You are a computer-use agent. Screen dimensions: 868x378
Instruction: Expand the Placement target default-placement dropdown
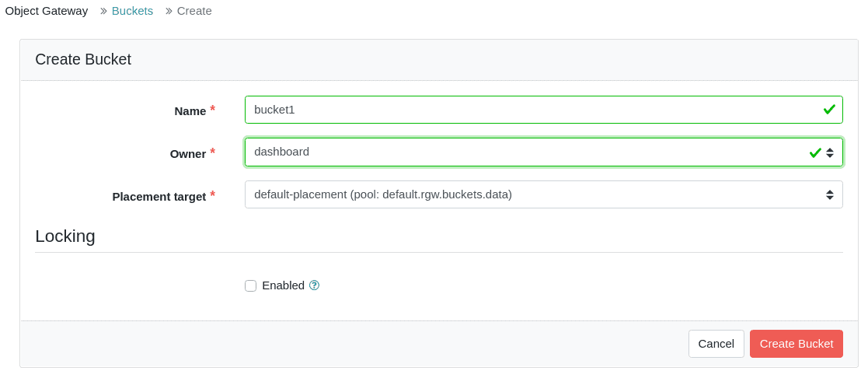coord(528,194)
